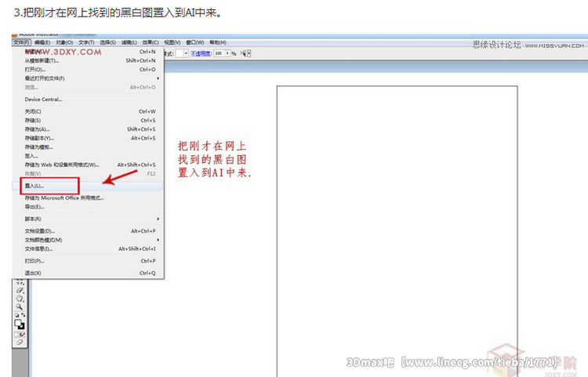
Task: Select the Hand tool in the toolbox
Action: coord(20,299)
